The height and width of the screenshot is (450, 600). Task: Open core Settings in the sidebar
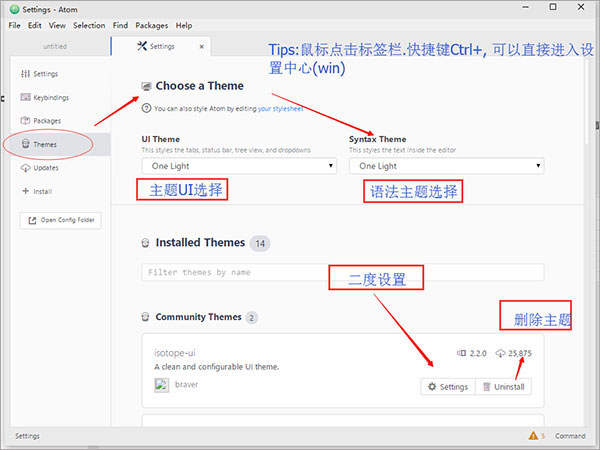(45, 74)
